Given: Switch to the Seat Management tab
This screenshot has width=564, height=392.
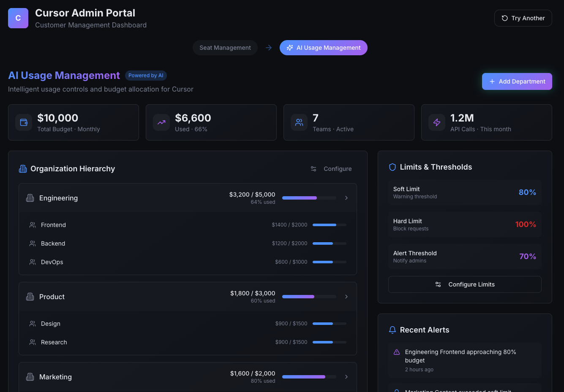Looking at the screenshot, I should 225,48.
